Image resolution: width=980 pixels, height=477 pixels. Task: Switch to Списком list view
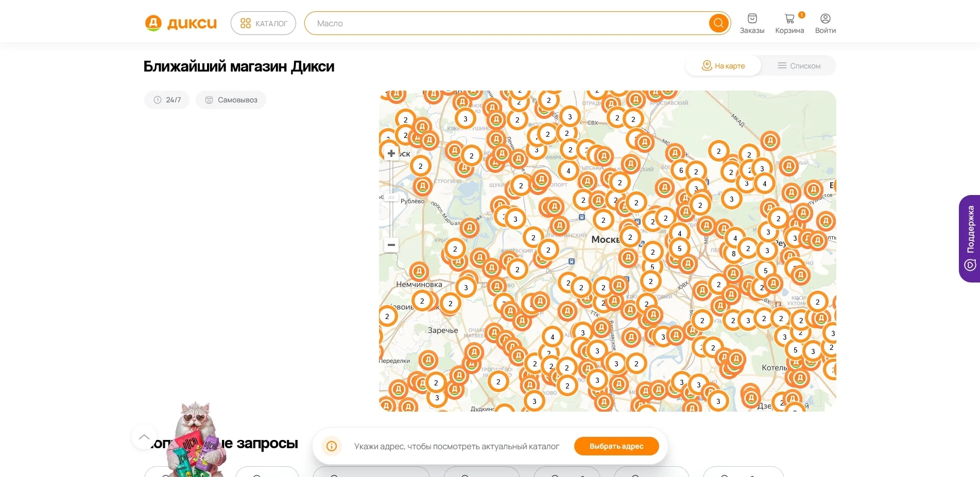coord(799,66)
